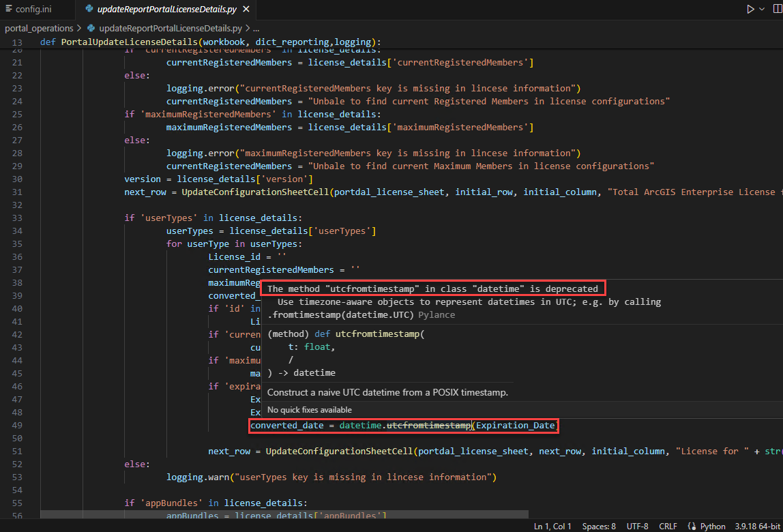Click the file icon on the config.ini tab
Image resolution: width=783 pixels, height=532 pixels.
coord(10,10)
